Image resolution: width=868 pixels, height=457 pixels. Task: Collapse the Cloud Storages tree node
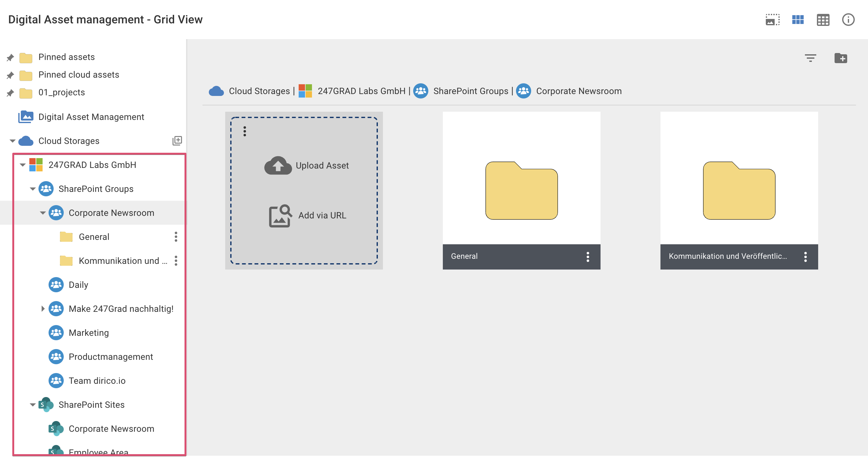point(13,141)
